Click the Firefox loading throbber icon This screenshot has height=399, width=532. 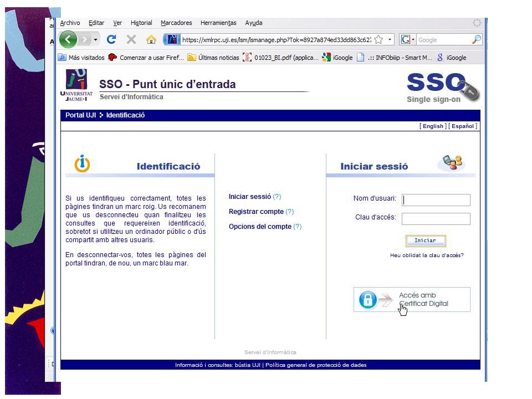(x=477, y=23)
